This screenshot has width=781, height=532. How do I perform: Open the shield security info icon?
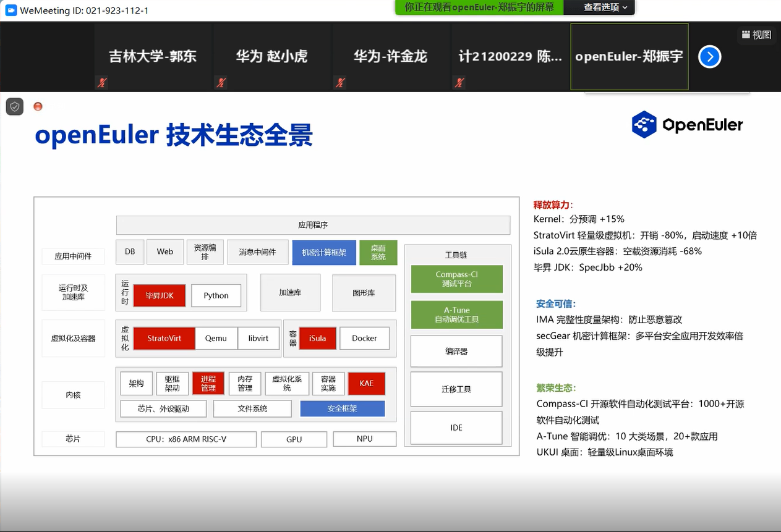click(x=15, y=106)
